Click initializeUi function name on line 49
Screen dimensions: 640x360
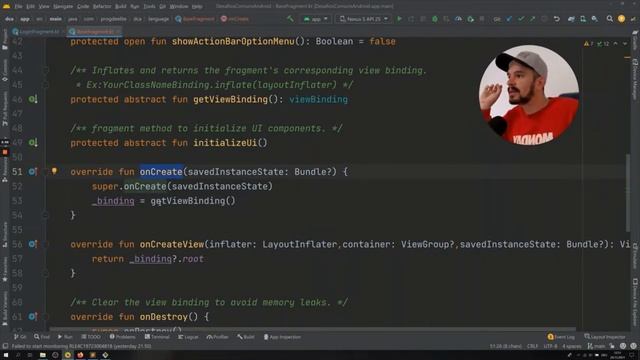(x=225, y=143)
